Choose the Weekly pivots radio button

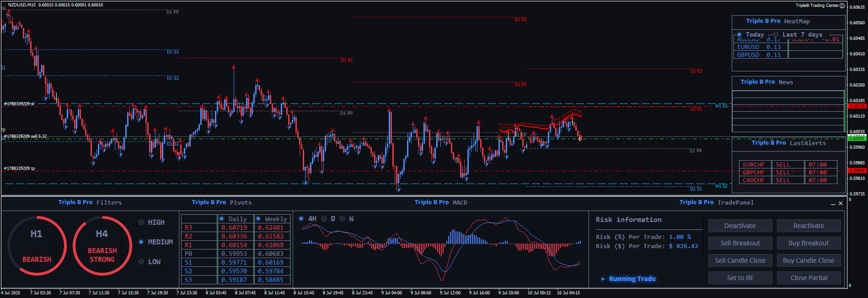click(x=258, y=219)
